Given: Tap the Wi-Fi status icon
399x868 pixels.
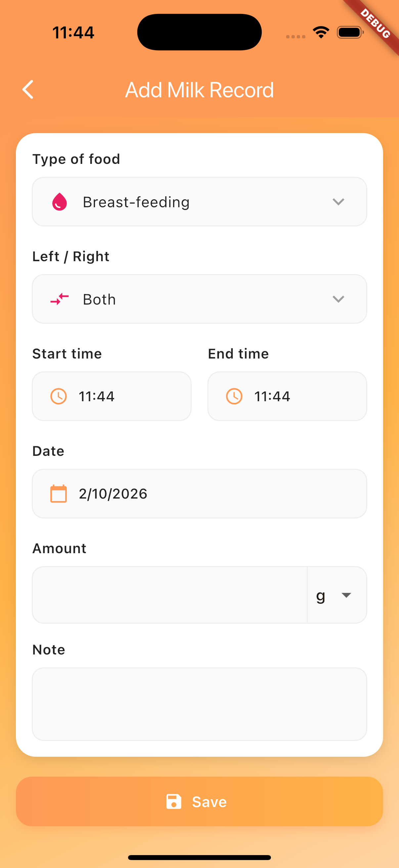Looking at the screenshot, I should coord(321,32).
